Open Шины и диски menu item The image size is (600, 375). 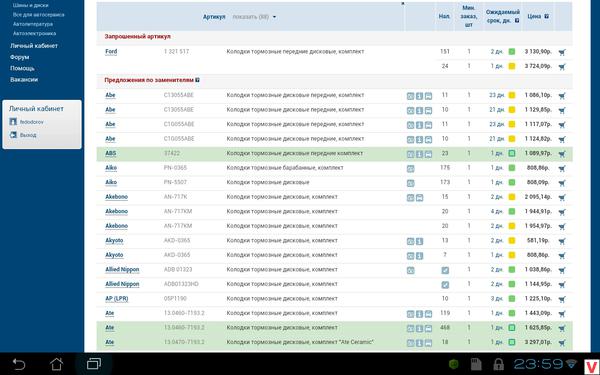point(31,5)
